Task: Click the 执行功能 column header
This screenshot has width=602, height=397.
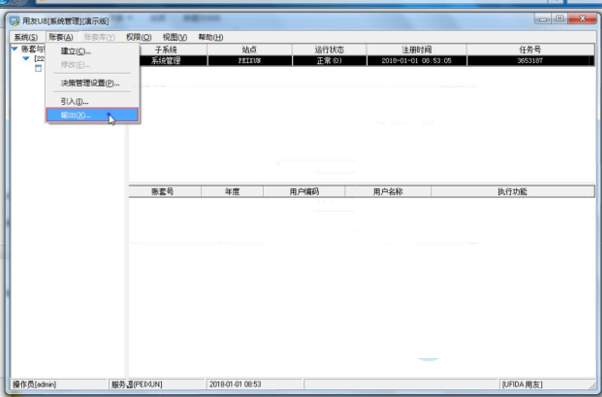Action: click(513, 192)
